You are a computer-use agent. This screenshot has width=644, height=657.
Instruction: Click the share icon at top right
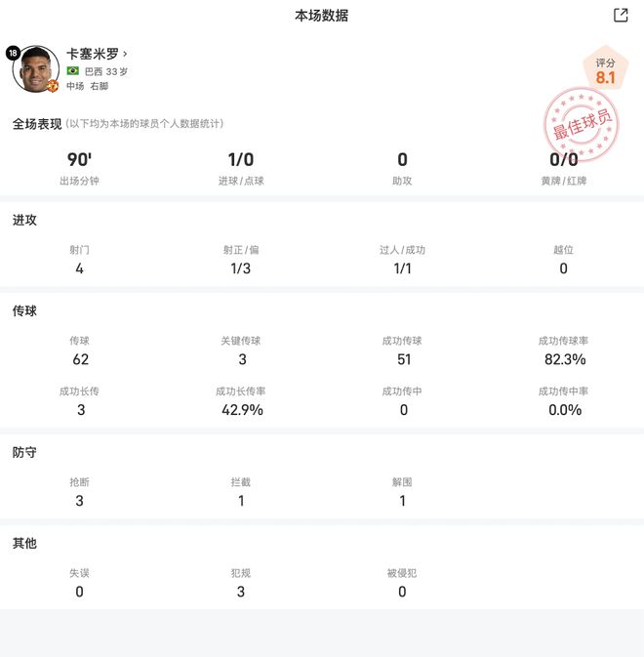621,15
